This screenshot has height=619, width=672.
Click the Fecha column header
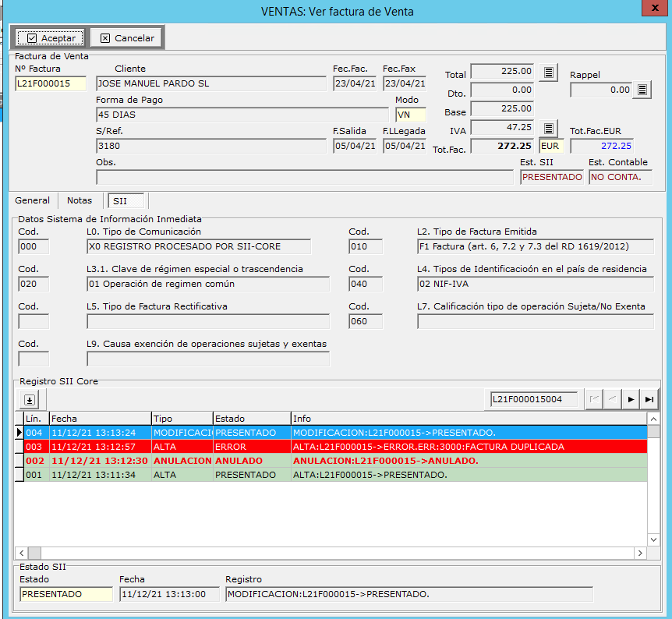[99, 419]
